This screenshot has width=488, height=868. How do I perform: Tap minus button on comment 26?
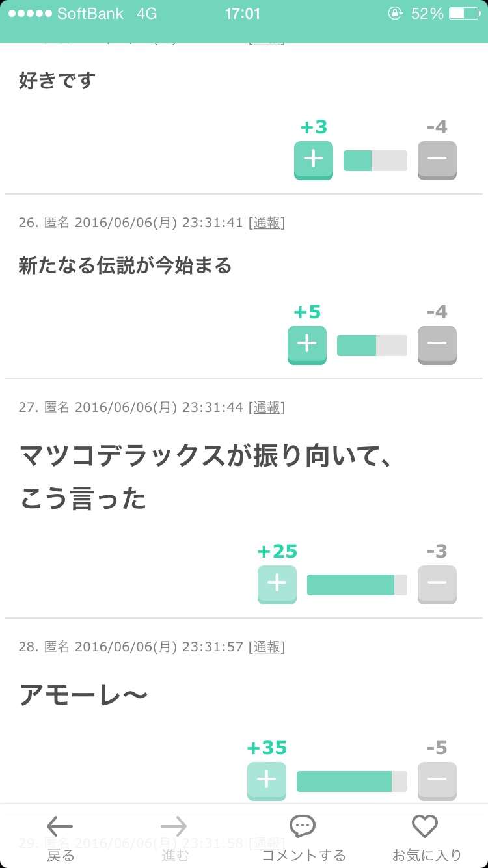point(437,345)
